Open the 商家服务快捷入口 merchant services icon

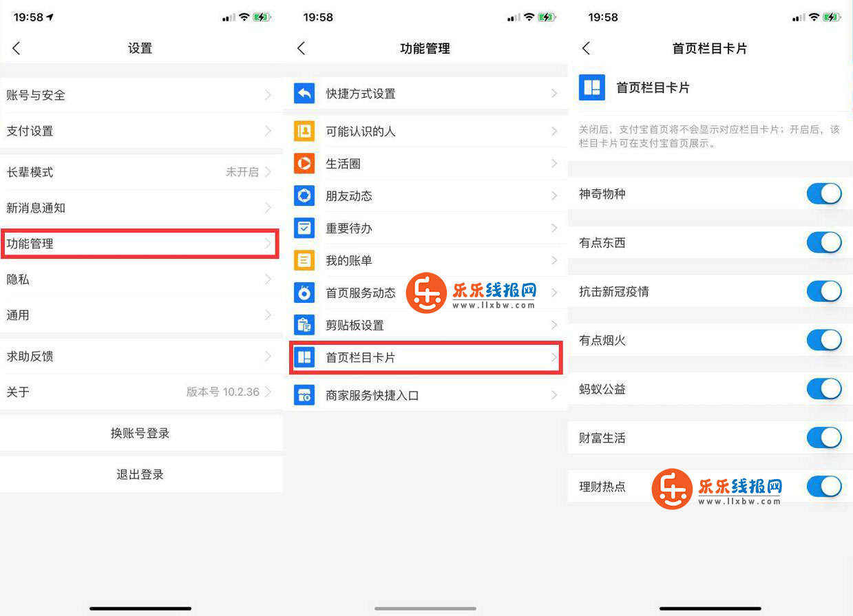coord(304,394)
